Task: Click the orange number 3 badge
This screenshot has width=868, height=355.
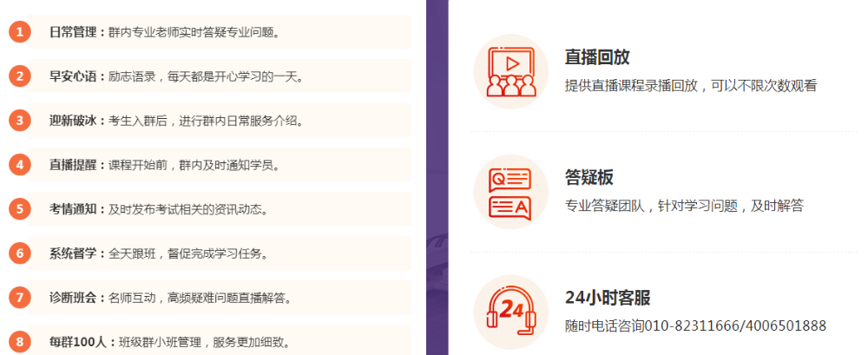Action: (x=19, y=121)
